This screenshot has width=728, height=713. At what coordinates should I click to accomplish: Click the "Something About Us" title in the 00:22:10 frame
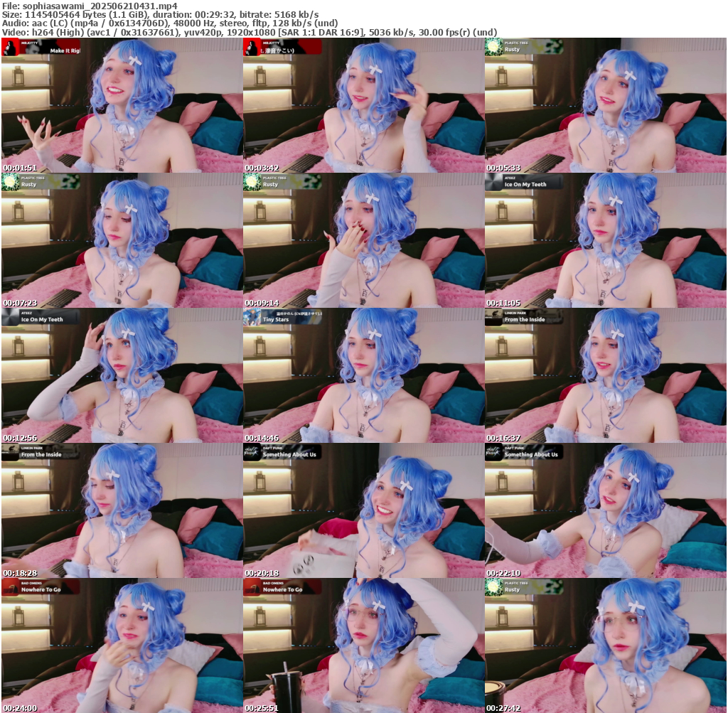tap(531, 455)
